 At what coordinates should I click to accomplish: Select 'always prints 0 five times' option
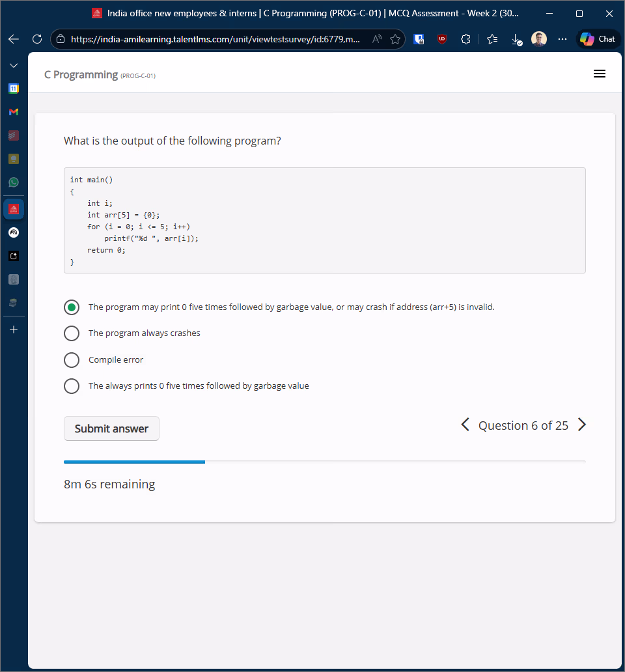72,386
